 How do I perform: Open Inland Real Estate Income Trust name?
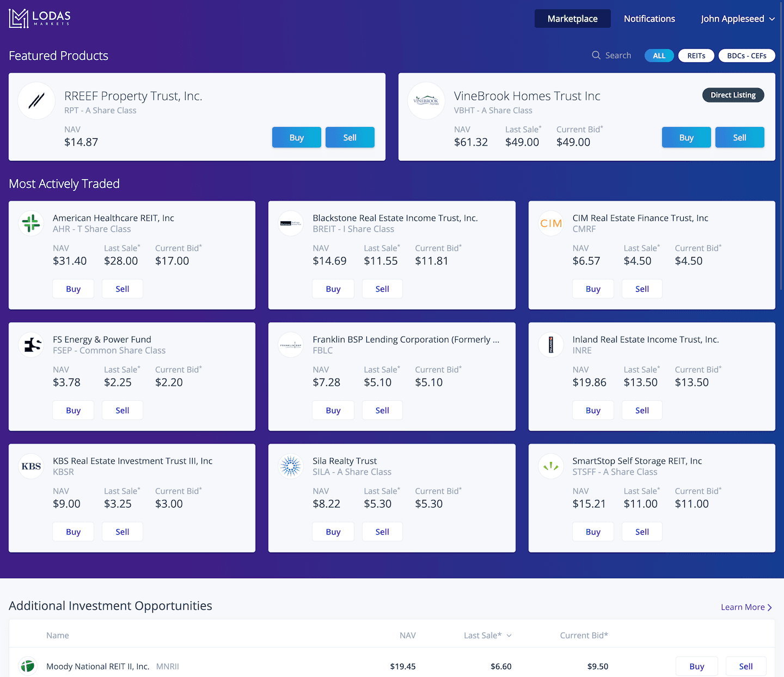click(x=646, y=339)
